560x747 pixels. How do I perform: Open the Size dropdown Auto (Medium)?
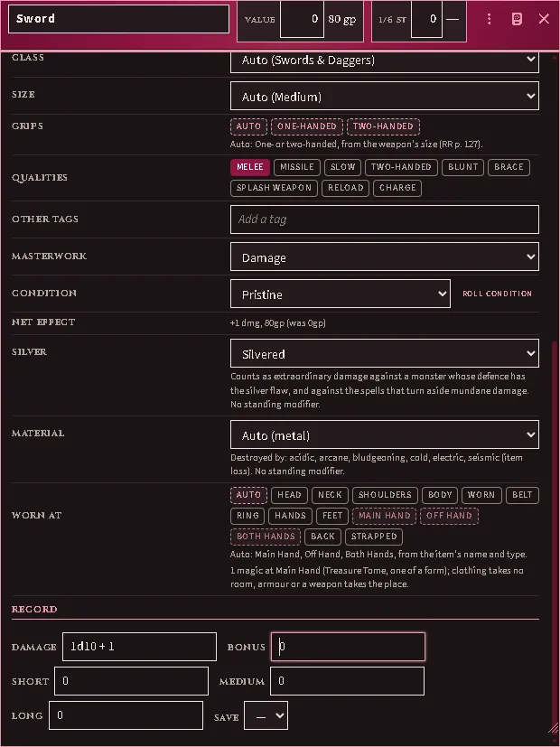click(385, 97)
